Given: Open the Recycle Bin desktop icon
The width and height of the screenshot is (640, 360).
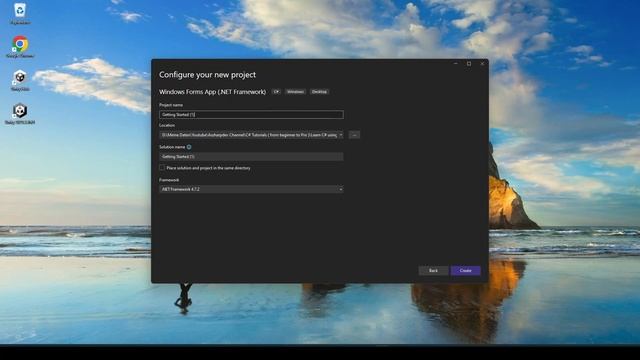Looking at the screenshot, I should pyautogui.click(x=20, y=13).
